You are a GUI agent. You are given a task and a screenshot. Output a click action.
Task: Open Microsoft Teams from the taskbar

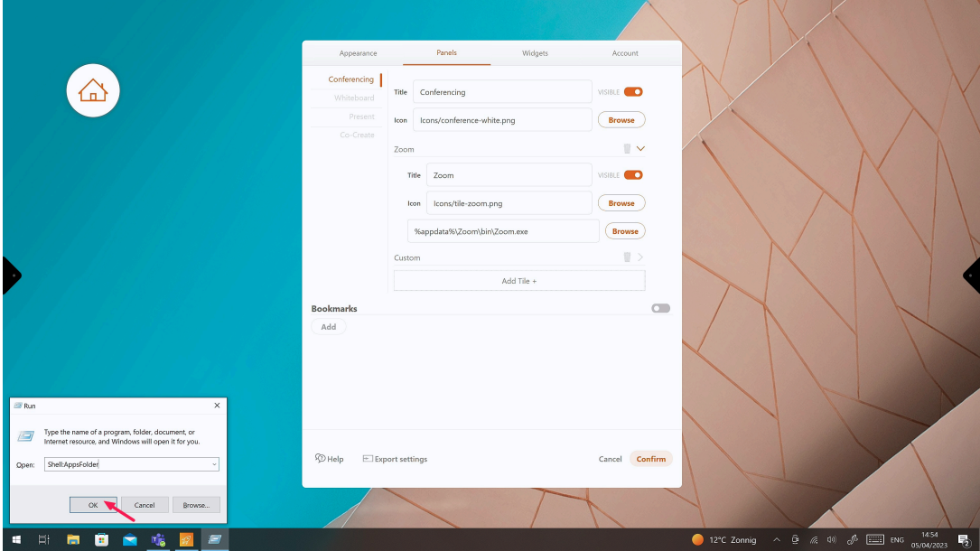pyautogui.click(x=158, y=539)
